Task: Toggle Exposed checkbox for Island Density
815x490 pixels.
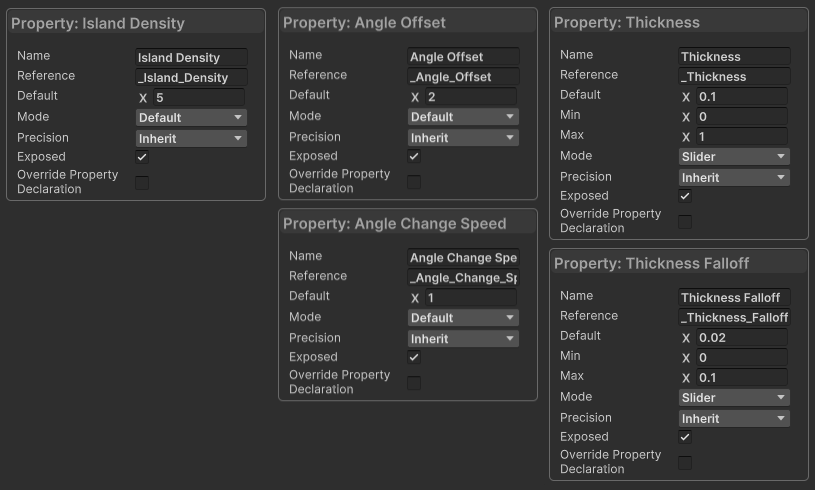Action: (x=142, y=157)
